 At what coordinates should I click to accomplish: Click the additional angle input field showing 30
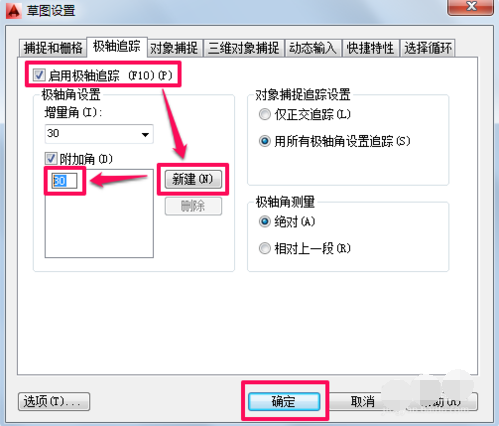point(64,181)
